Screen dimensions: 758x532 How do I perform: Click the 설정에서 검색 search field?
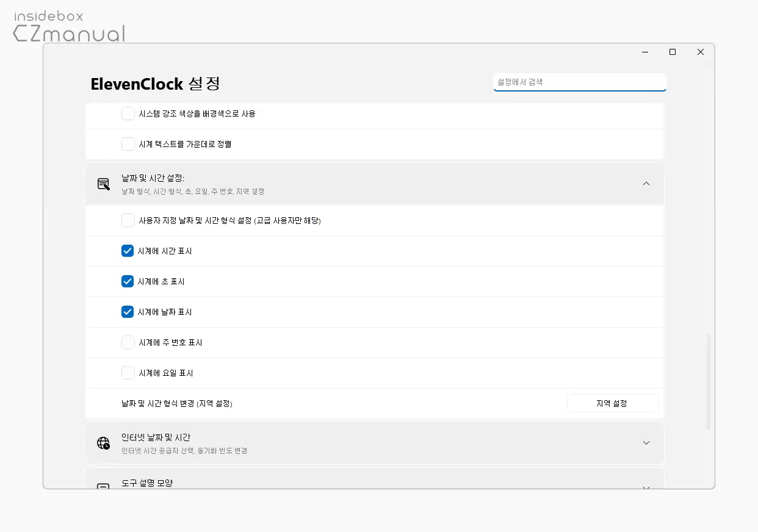click(580, 82)
